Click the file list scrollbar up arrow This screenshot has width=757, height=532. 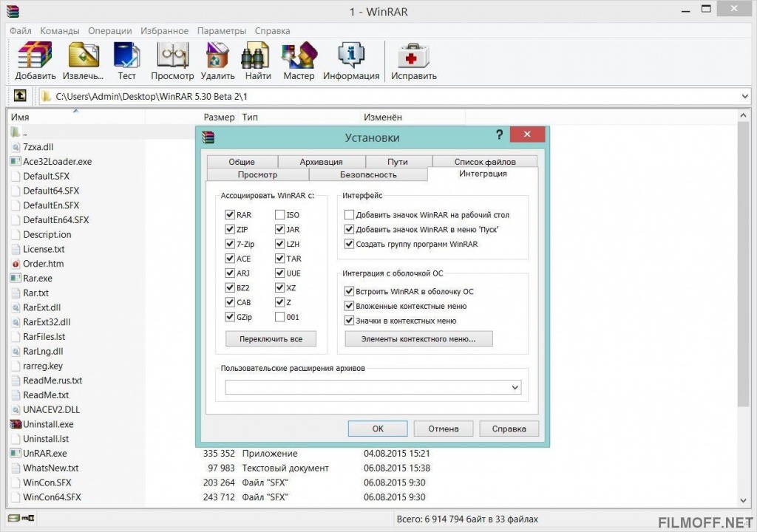[744, 116]
